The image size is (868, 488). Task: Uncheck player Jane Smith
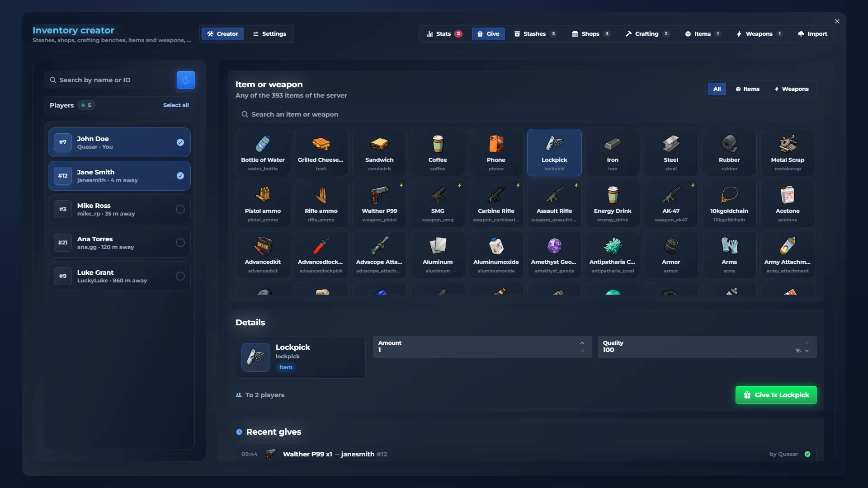[119, 176]
